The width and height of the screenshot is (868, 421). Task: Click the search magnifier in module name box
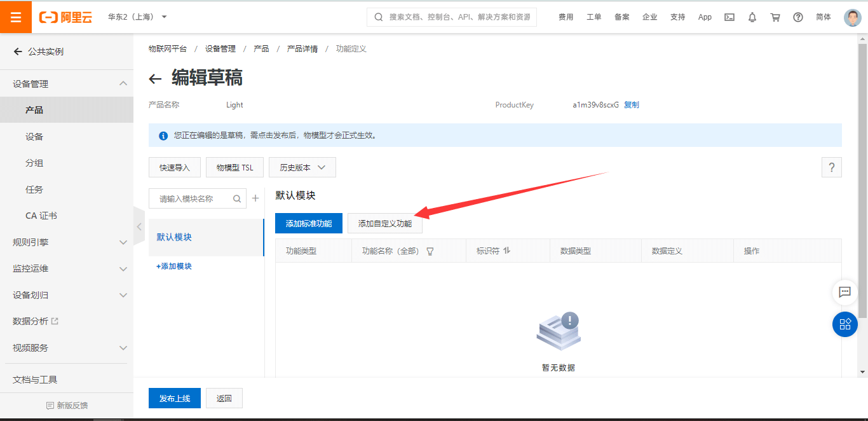tap(236, 198)
